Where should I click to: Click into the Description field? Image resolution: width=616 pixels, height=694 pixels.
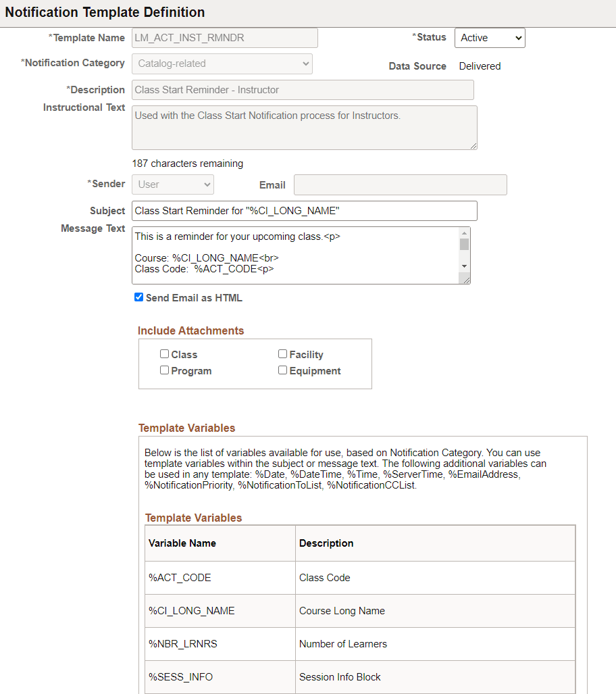303,89
